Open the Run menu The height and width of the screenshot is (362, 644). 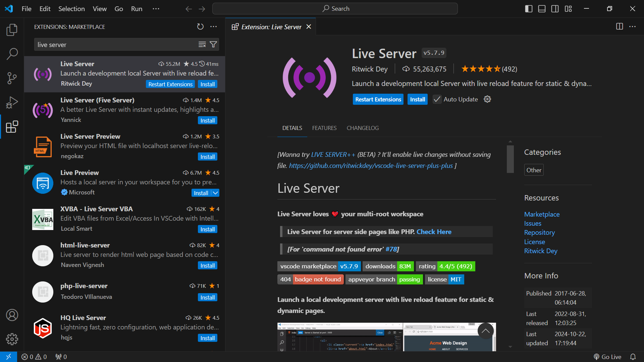point(137,9)
